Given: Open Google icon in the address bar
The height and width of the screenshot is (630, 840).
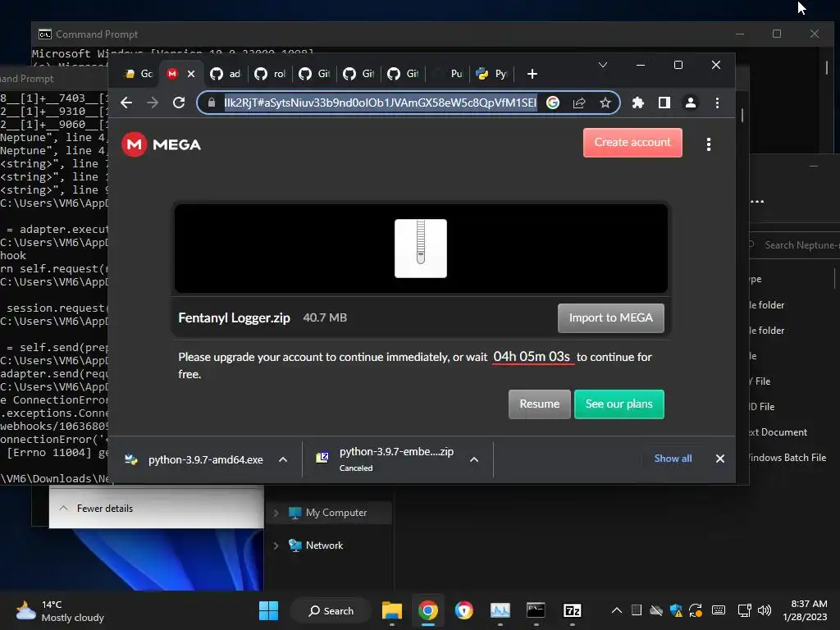Looking at the screenshot, I should (553, 103).
